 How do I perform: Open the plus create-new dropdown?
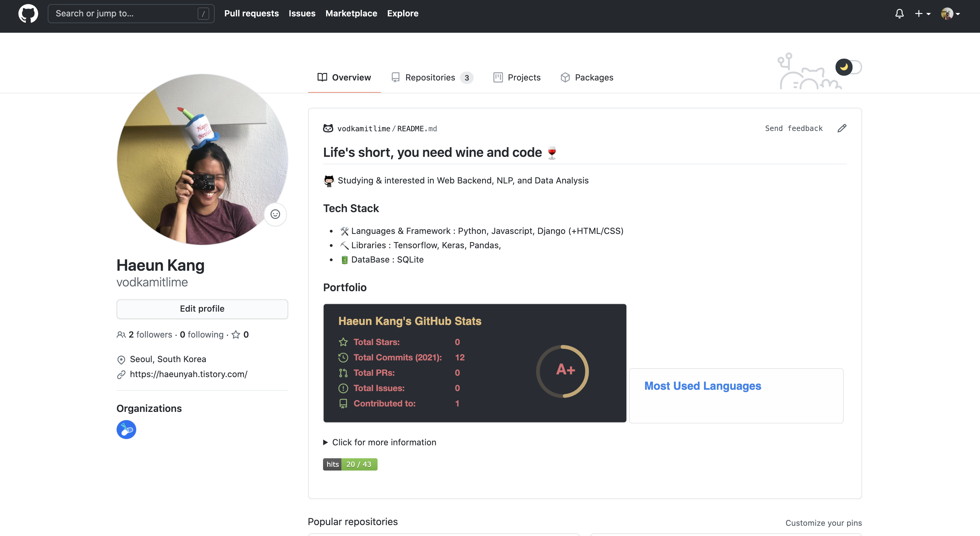click(x=922, y=14)
